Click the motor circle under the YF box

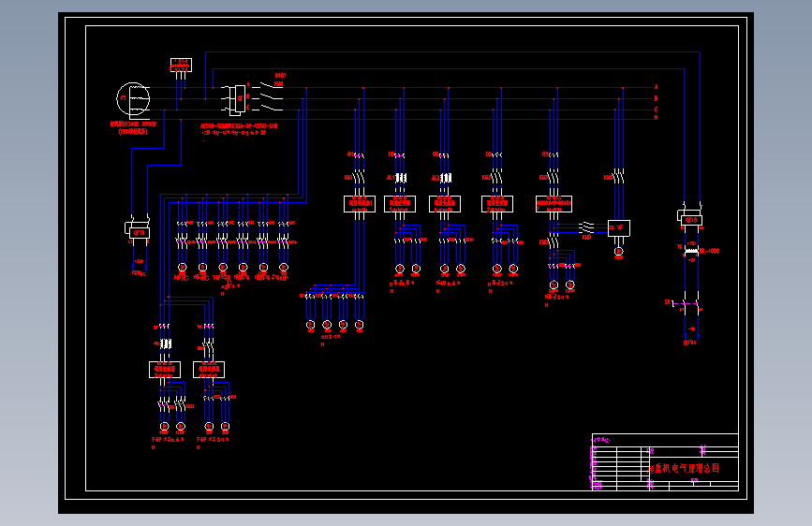[618, 252]
